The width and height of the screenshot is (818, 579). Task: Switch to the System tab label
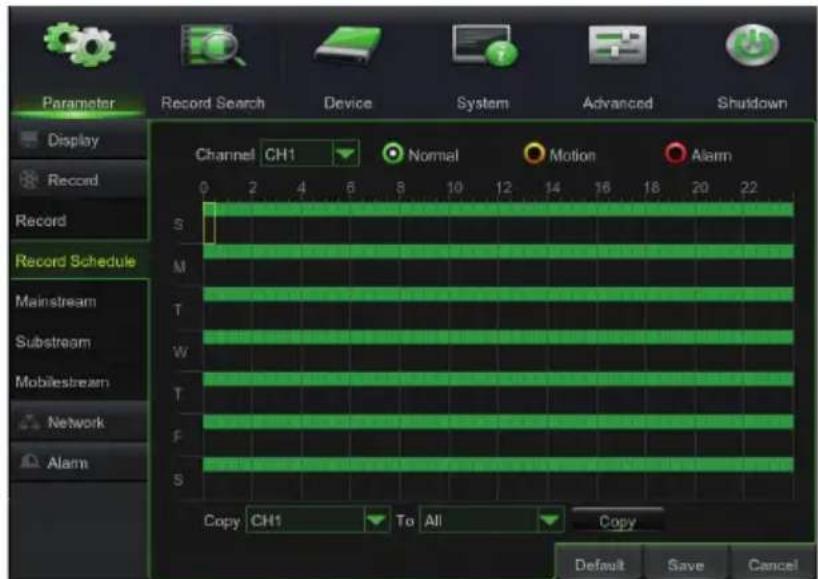pos(483,103)
